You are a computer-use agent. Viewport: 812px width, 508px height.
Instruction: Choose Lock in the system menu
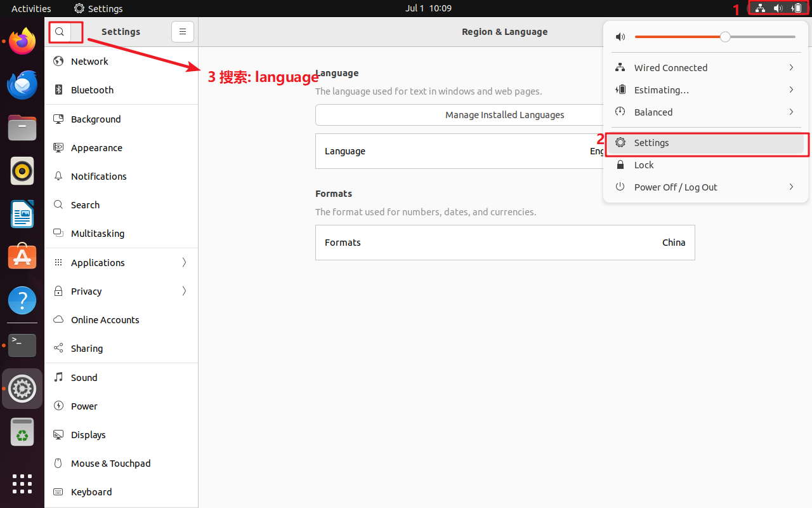point(644,165)
